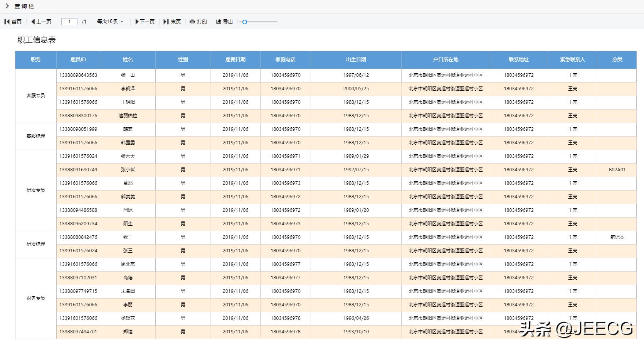Image resolution: width=644 pixels, height=348 pixels.
Task: Advance pages with the 下一页 arrow icon
Action: [138, 22]
